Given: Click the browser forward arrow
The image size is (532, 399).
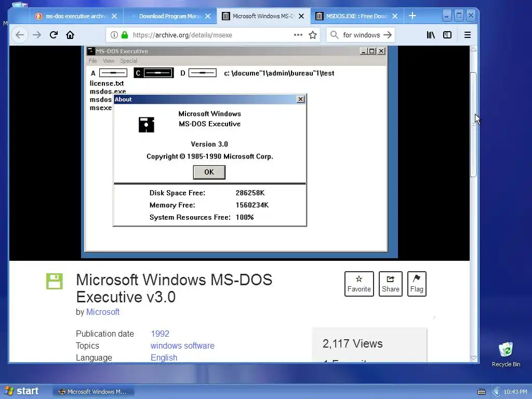Looking at the screenshot, I should [x=37, y=35].
